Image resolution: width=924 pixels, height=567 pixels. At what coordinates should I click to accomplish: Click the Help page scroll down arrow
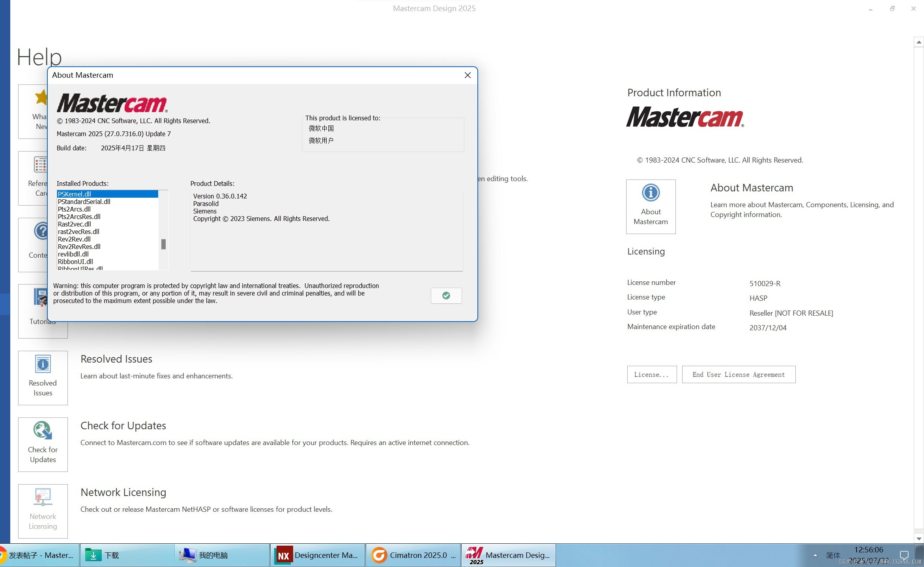918,538
